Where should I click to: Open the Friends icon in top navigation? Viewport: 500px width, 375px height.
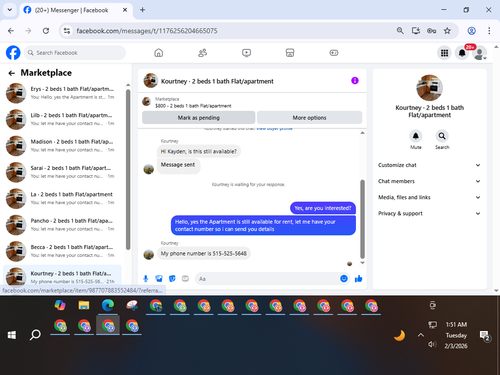(x=202, y=53)
